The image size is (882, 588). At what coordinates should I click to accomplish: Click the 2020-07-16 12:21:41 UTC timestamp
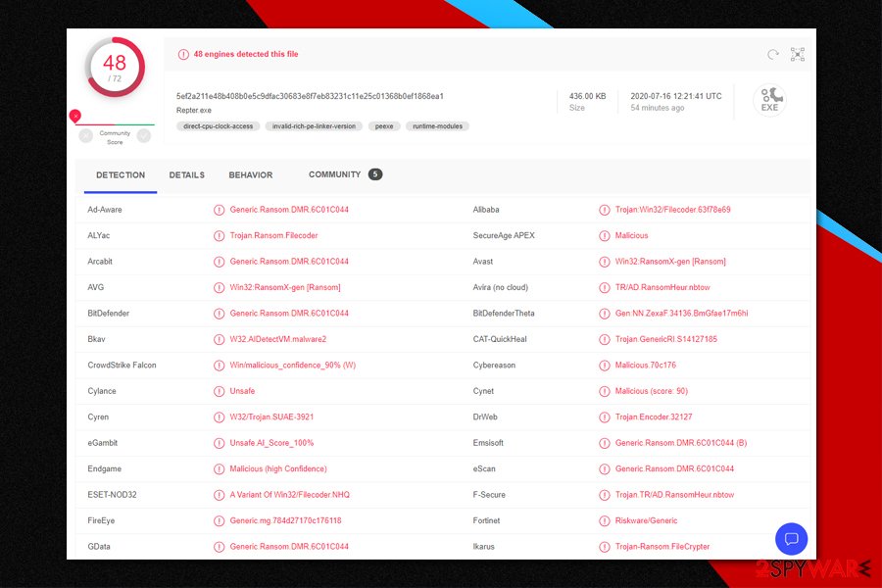tap(676, 96)
